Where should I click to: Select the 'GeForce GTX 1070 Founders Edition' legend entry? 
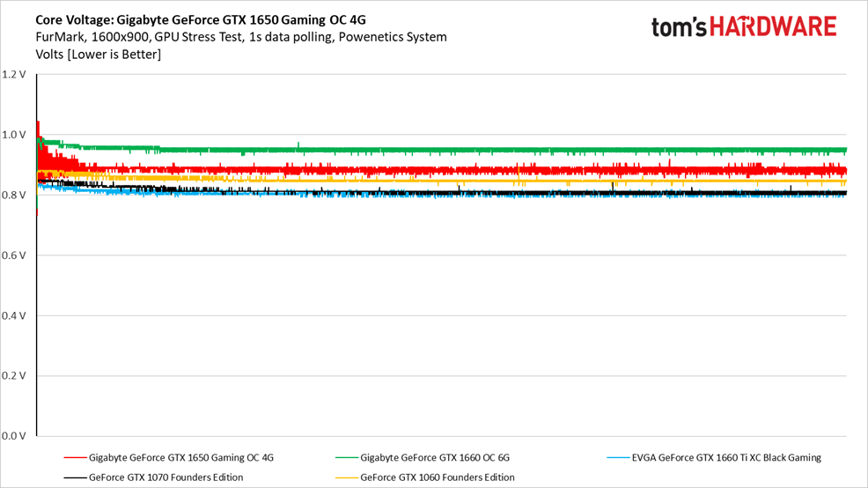153,477
